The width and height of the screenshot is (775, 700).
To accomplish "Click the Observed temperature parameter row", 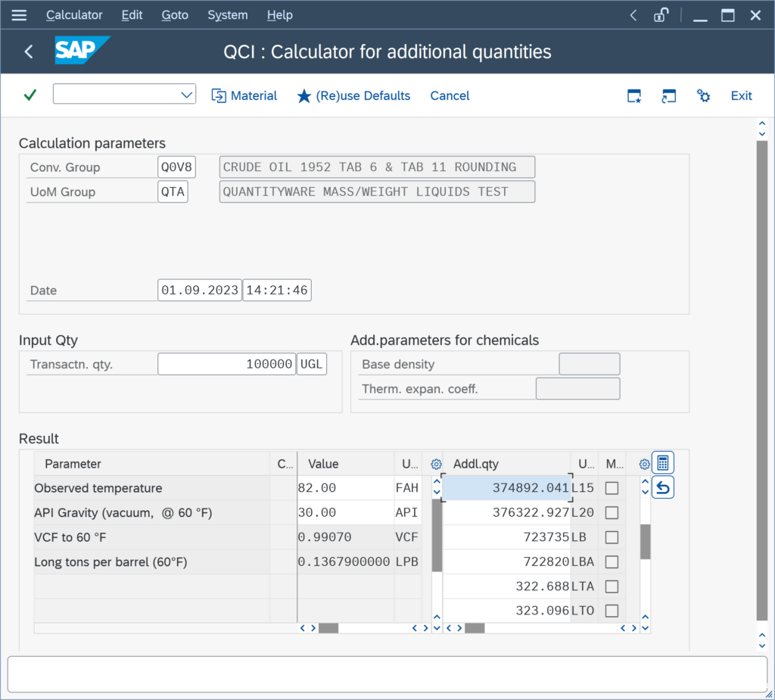I will 151,488.
